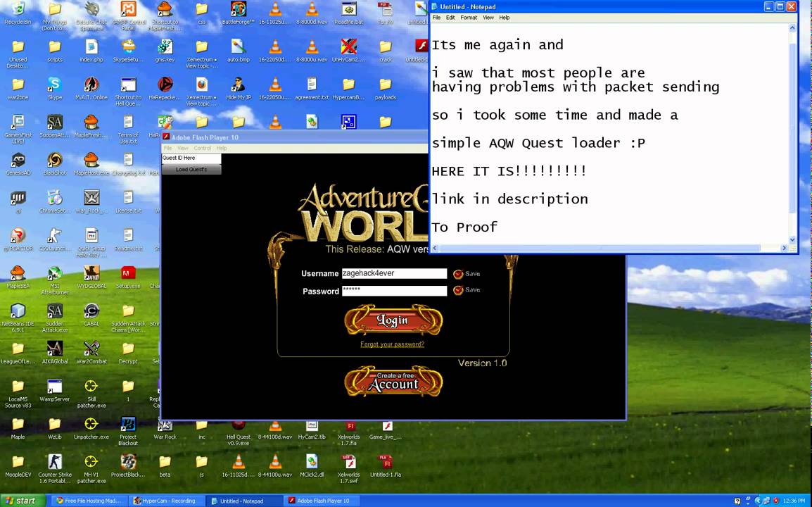The height and width of the screenshot is (507, 812).
Task: Open the agreement.txt file icon
Action: [x=312, y=84]
